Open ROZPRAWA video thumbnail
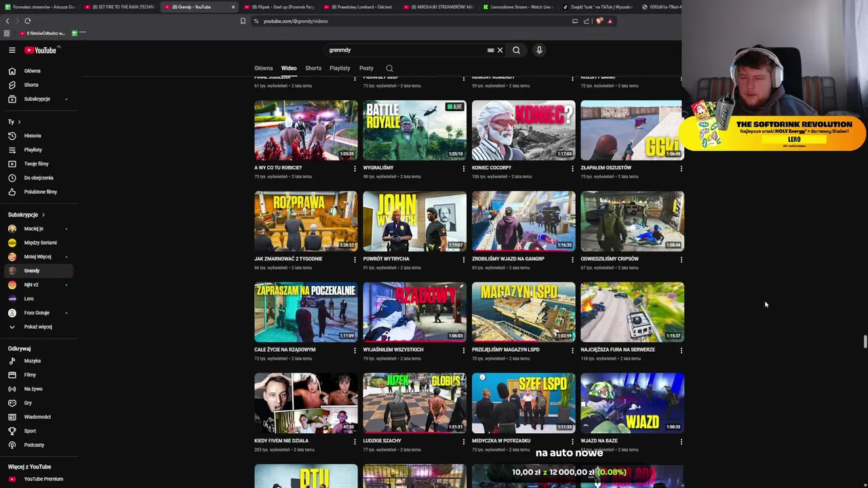 pos(306,221)
